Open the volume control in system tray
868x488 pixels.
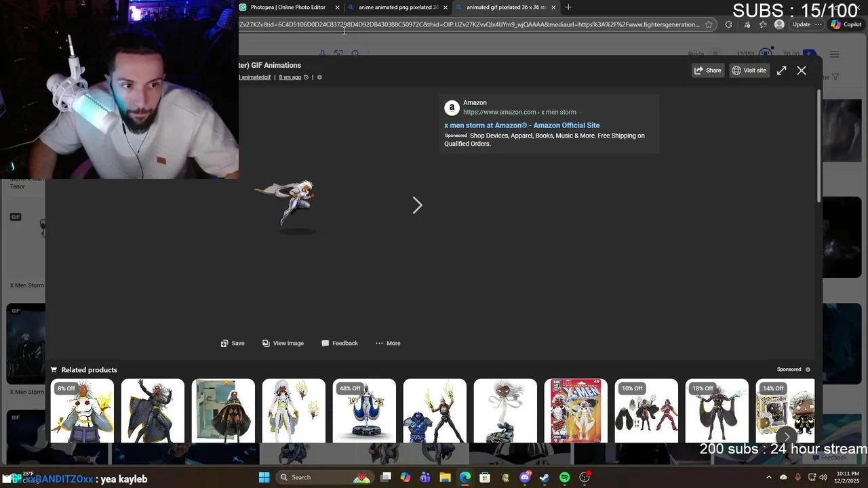coord(823,477)
